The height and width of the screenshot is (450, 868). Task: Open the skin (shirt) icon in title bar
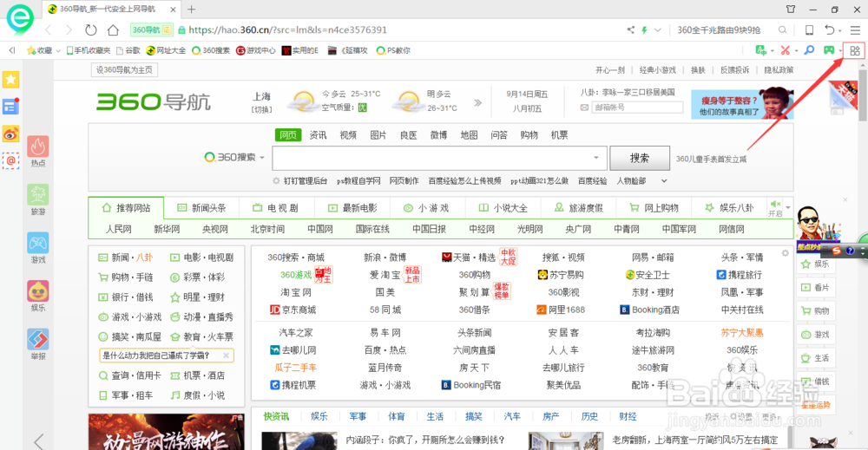791,10
